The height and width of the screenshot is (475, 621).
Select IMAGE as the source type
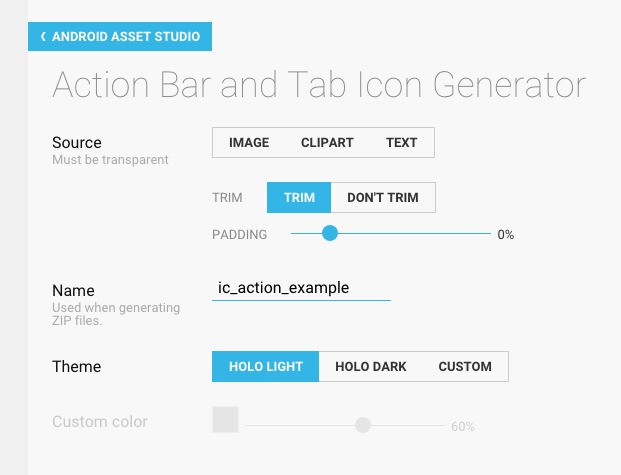click(x=249, y=143)
